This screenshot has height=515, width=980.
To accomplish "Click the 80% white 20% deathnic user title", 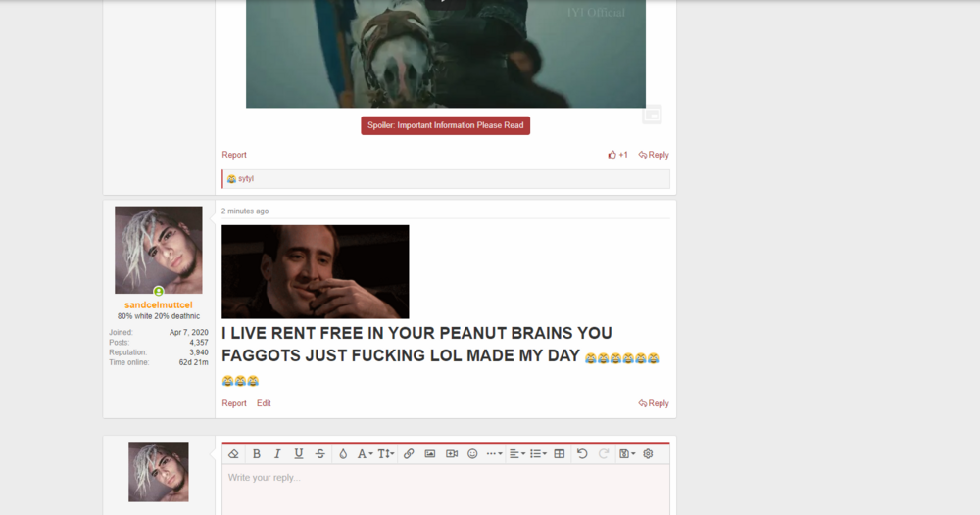I will [x=159, y=316].
